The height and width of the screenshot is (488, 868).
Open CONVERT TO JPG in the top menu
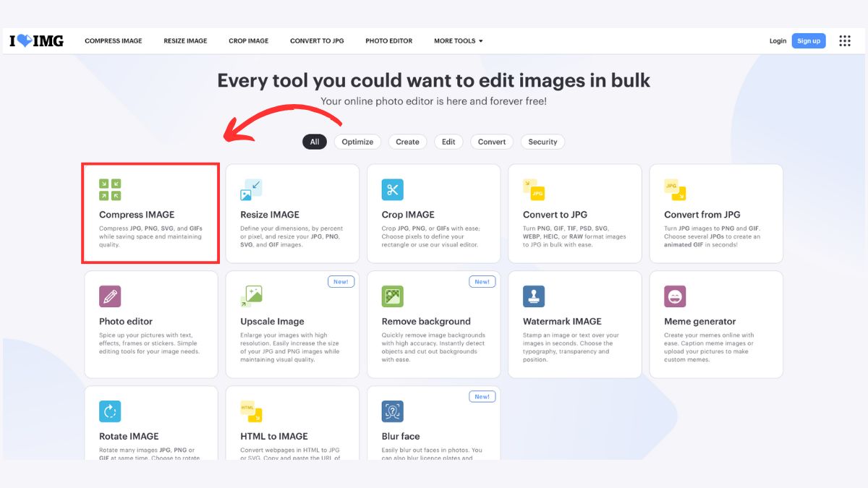[x=317, y=41]
